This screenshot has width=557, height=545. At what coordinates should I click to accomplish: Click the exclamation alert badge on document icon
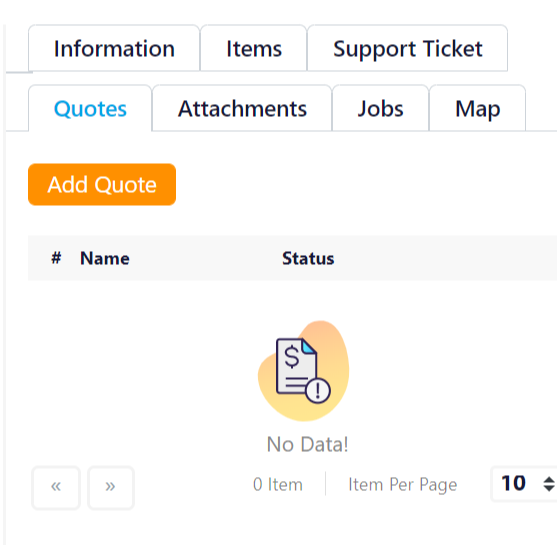318,390
